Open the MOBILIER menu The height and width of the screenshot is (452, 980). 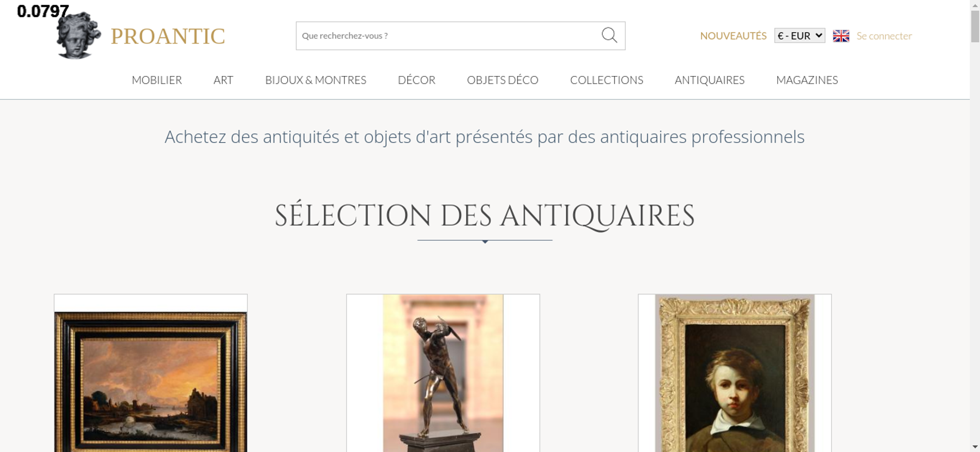point(157,80)
